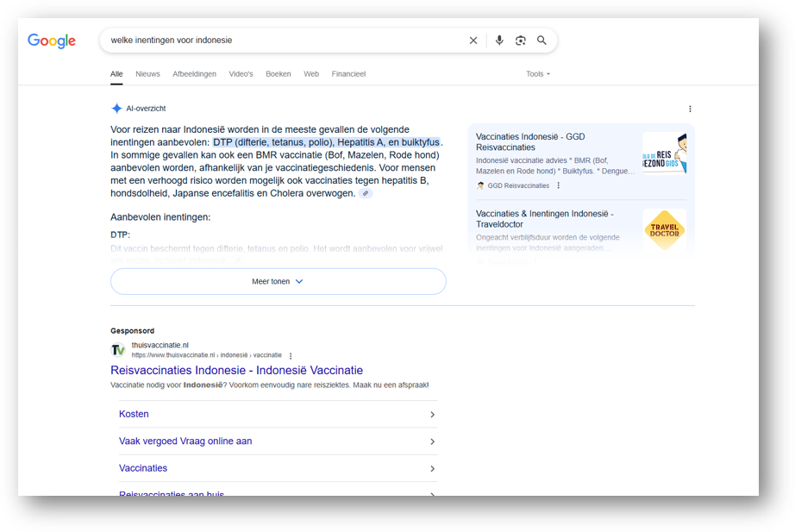Viewport: 795px width, 532px height.
Task: Switch to the Afbeeldingen tab
Action: click(194, 74)
